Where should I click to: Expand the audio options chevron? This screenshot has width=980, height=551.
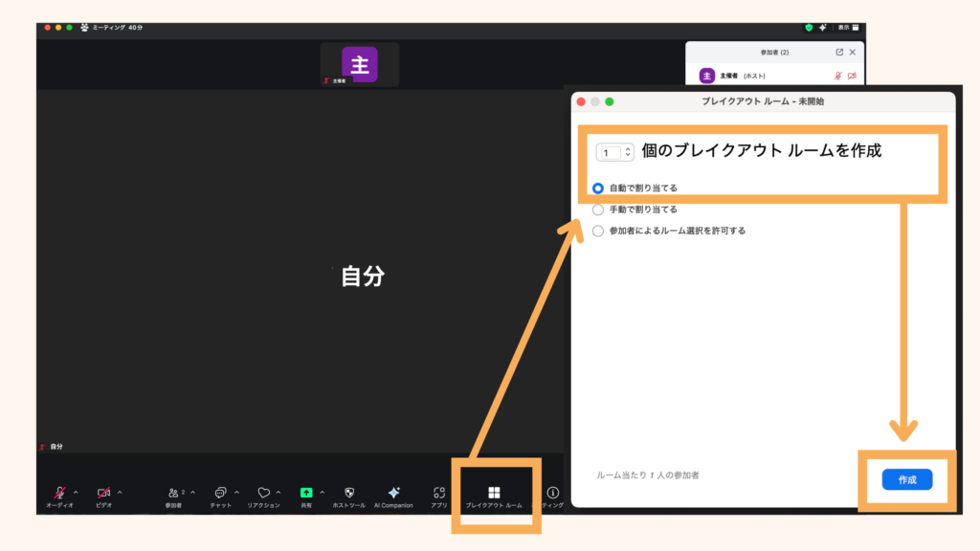[x=74, y=491]
